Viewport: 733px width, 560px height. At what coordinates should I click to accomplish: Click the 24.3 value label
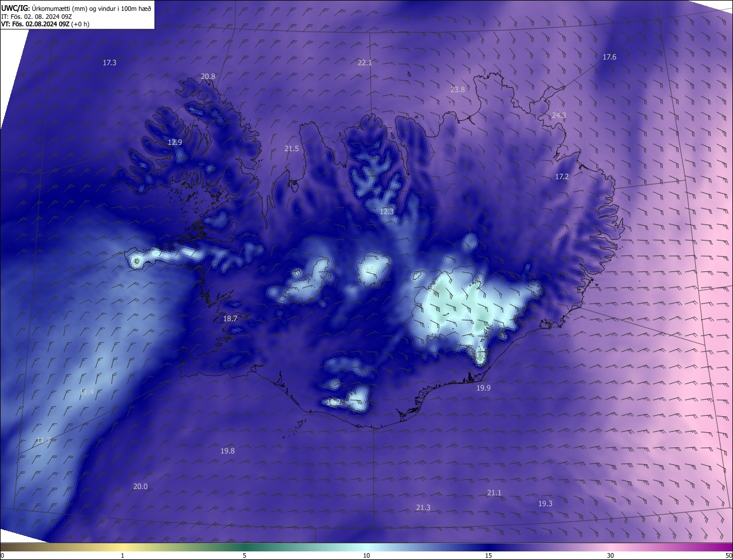pos(559,115)
